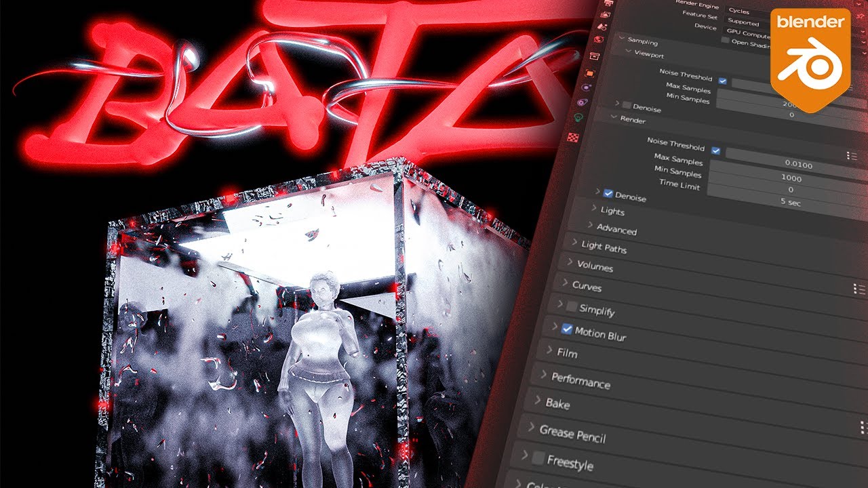Open the Object properties orange square icon

click(590, 73)
